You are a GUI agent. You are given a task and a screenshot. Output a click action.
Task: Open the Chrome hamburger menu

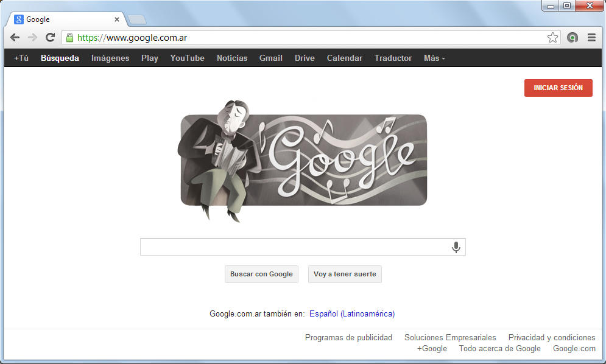tap(591, 38)
